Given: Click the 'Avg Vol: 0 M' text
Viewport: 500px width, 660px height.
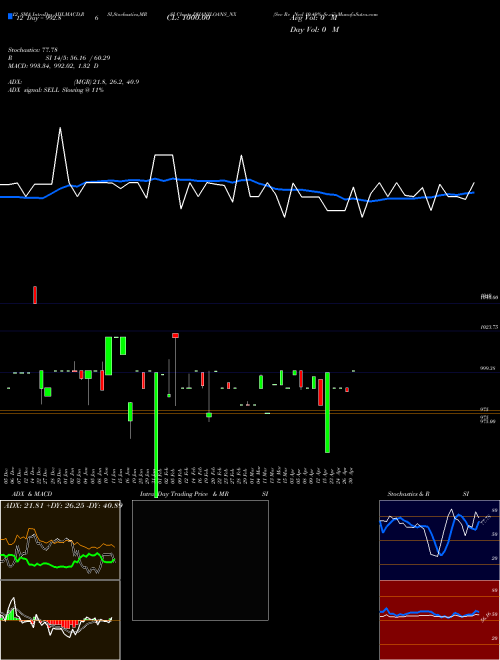Looking at the screenshot, I should [x=314, y=18].
